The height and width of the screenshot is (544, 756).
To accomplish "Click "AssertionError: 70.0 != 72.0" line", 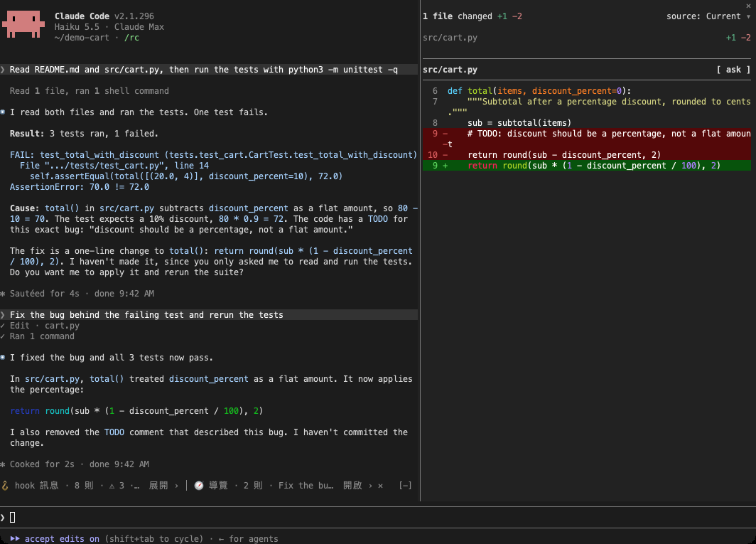I will 80,187.
